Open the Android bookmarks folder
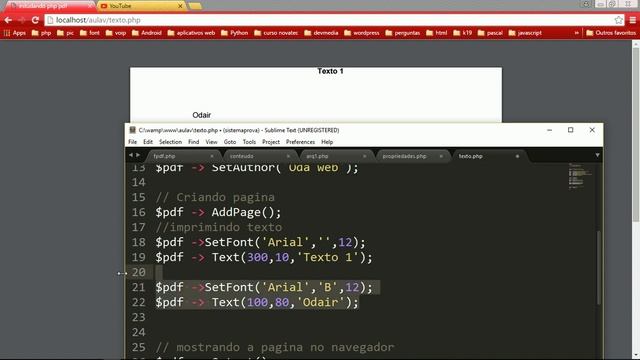 (x=147, y=33)
